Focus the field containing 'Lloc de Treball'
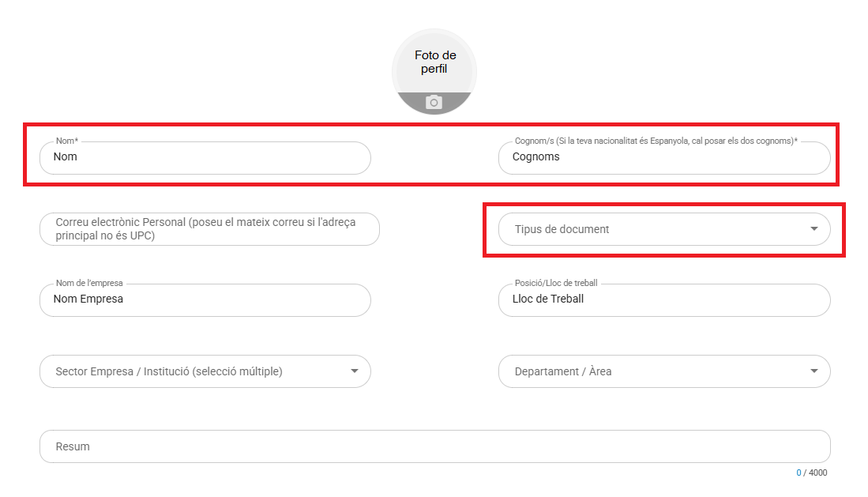The width and height of the screenshot is (868, 497). [x=663, y=299]
